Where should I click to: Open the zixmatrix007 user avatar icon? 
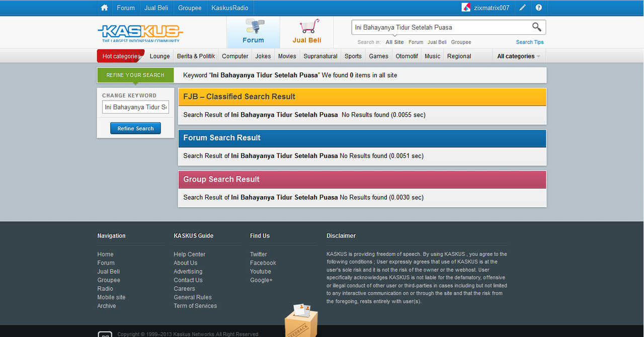[x=466, y=8]
